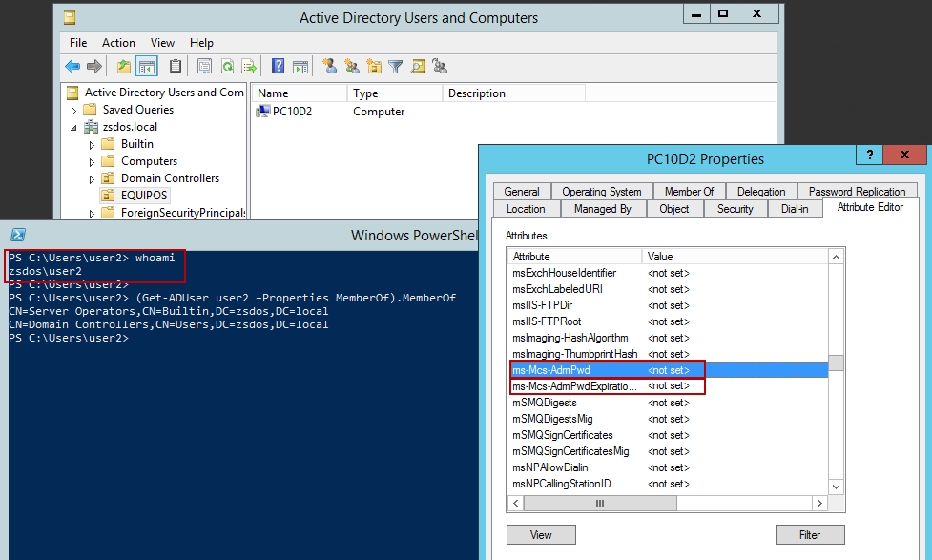Select the msNPAllowDialin attribute row
This screenshot has width=932, height=560.
point(669,467)
